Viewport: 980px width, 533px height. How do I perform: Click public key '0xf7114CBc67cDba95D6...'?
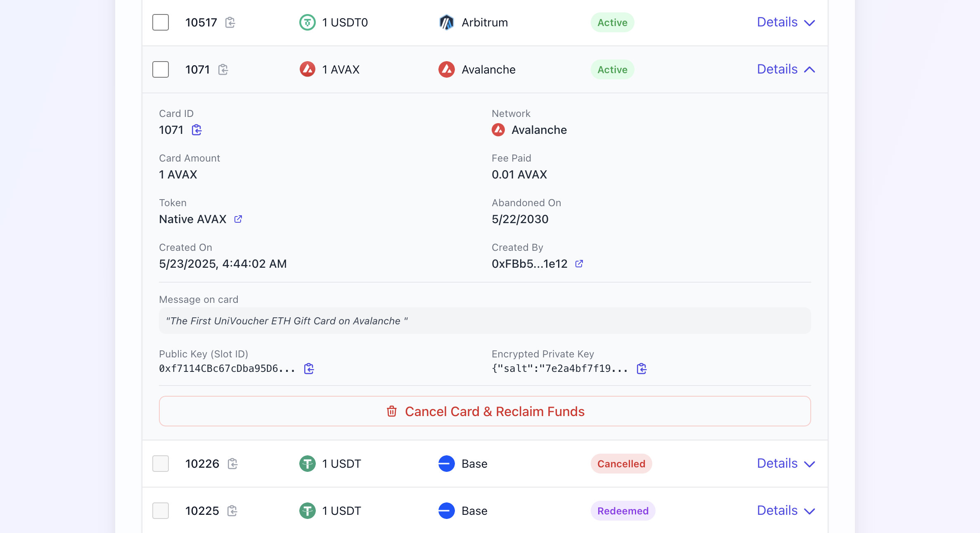tap(227, 369)
